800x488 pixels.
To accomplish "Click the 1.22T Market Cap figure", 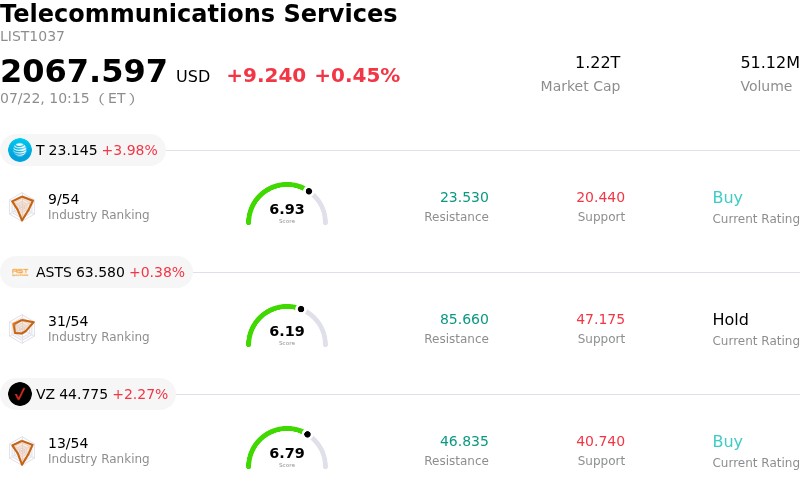I will [597, 62].
